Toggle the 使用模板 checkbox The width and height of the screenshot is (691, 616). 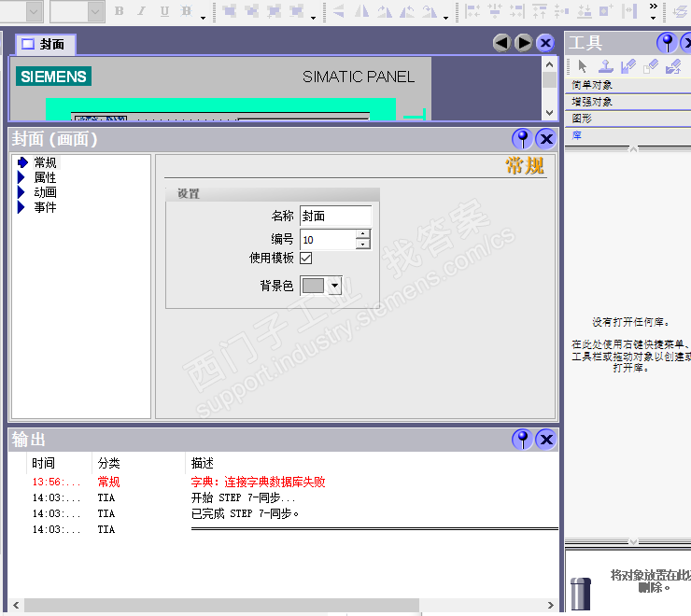click(x=306, y=258)
